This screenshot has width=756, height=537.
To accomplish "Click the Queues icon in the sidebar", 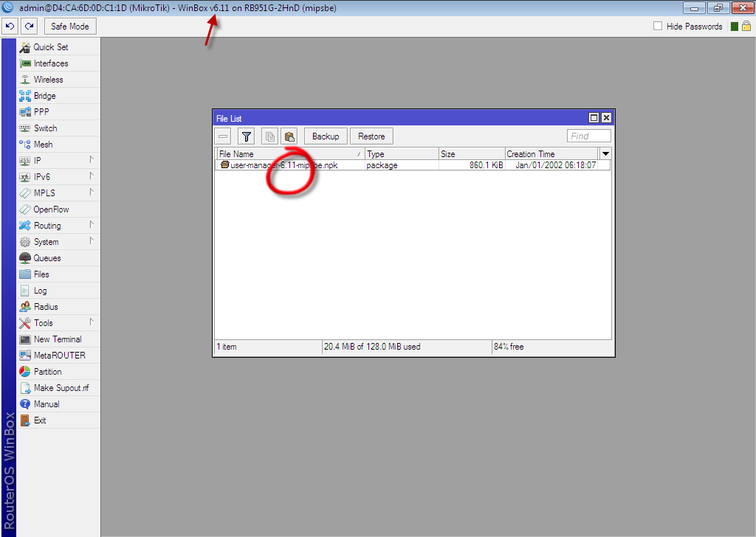I will click(24, 258).
